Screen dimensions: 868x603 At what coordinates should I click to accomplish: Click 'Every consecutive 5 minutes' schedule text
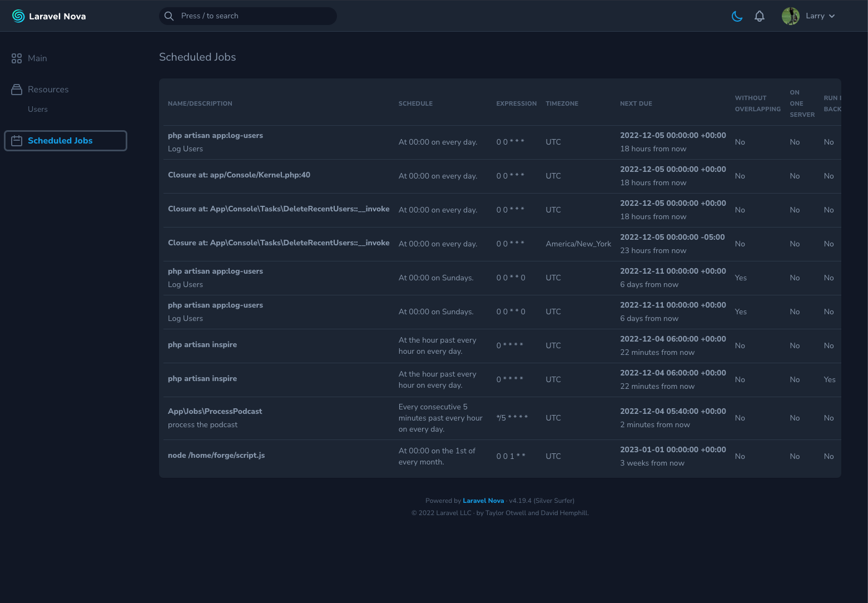440,418
